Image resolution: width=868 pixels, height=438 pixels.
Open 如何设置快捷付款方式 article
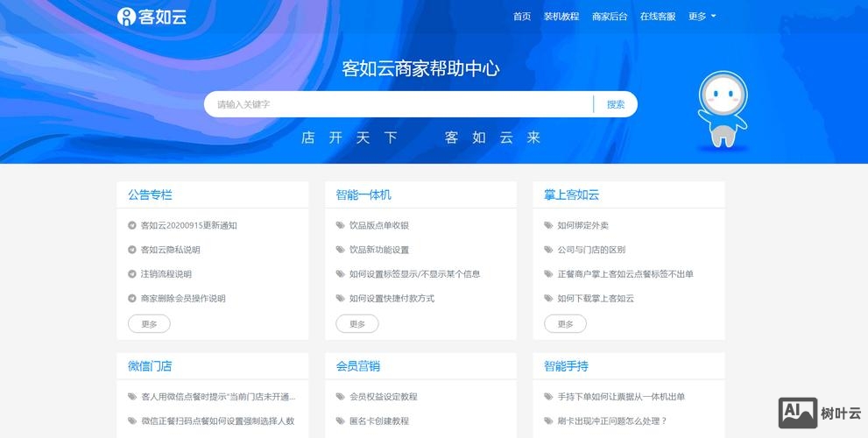pos(392,299)
